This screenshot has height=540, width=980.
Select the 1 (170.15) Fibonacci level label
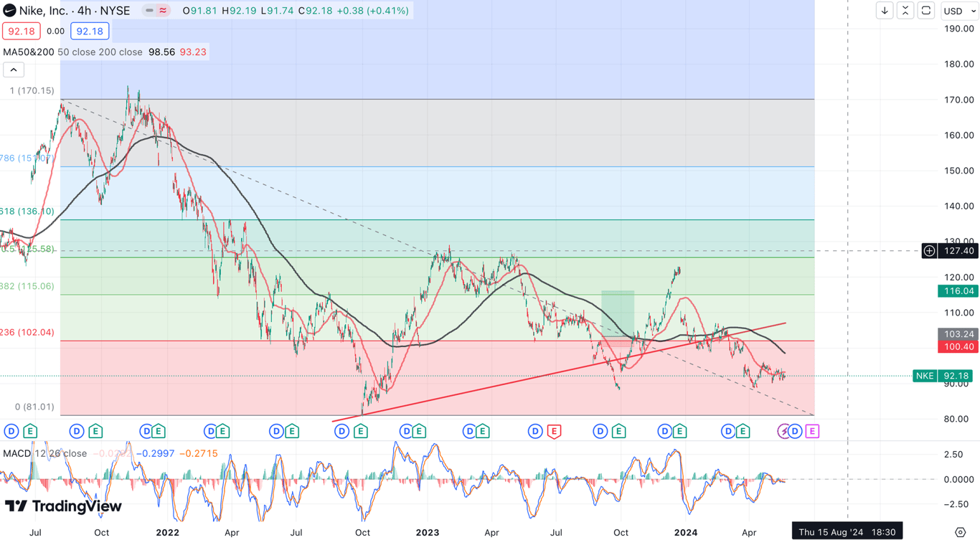32,91
